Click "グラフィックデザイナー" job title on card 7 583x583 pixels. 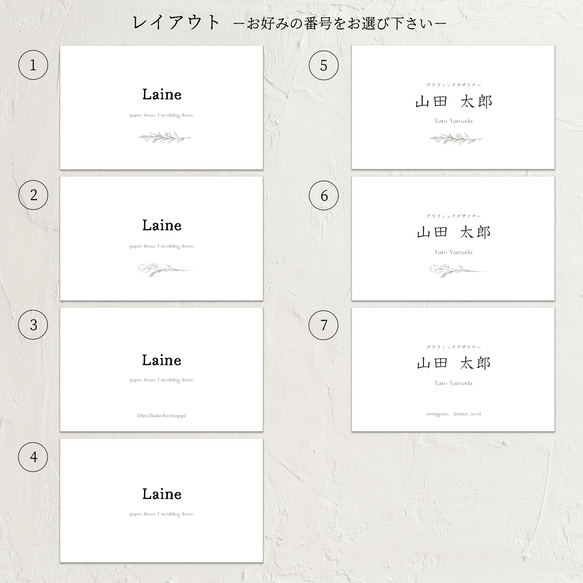[454, 347]
